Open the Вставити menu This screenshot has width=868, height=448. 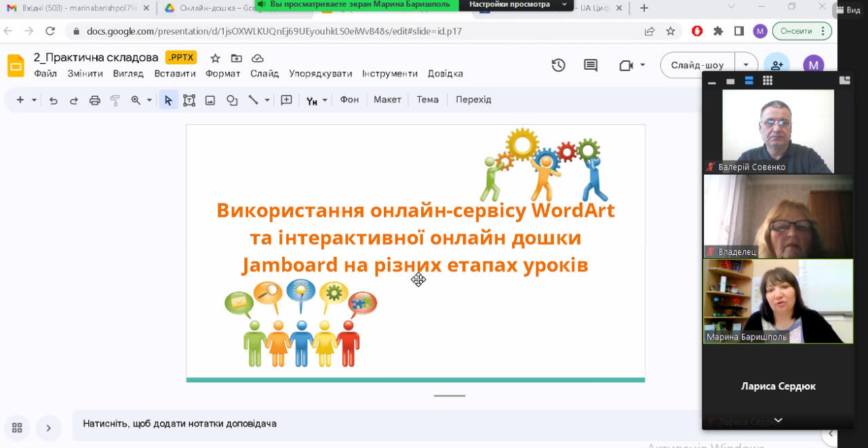point(175,74)
